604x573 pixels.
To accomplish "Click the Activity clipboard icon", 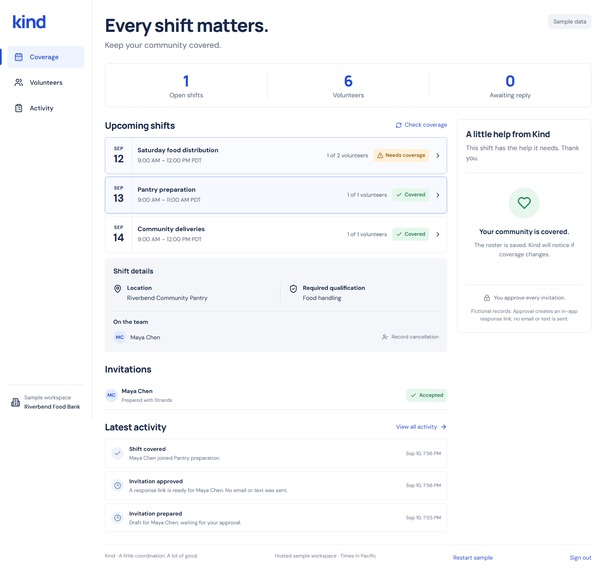I will click(18, 108).
